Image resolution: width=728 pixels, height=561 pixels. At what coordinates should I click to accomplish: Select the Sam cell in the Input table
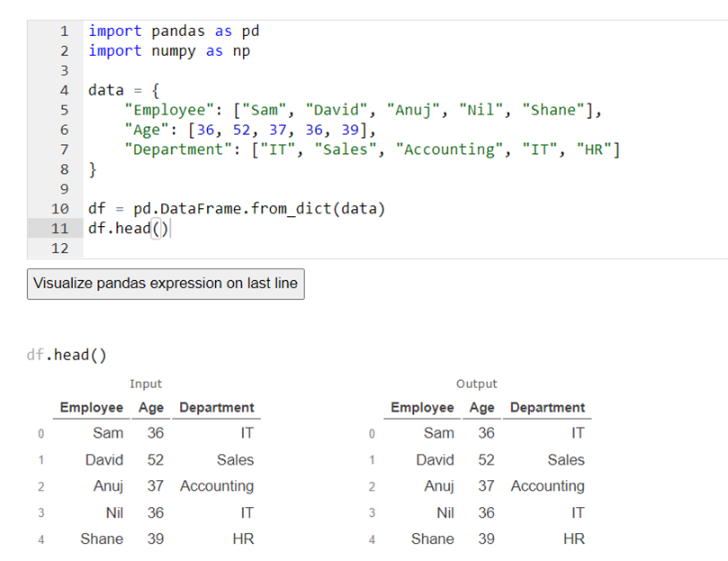(x=108, y=433)
